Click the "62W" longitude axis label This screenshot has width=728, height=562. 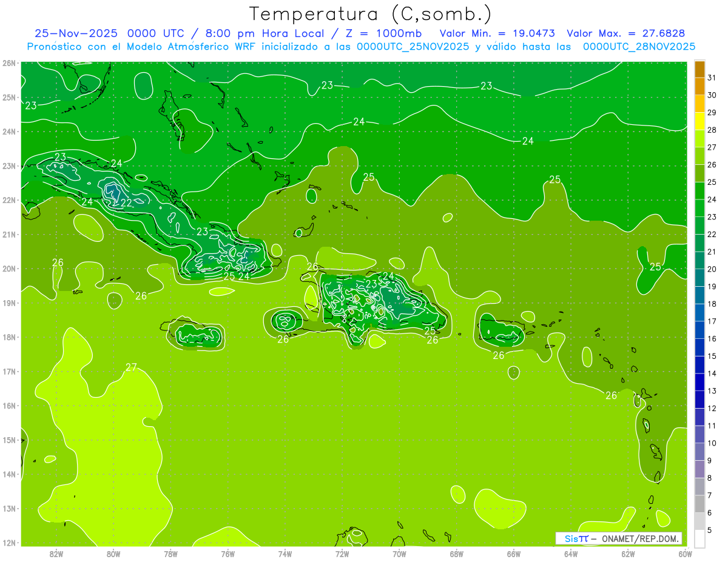coord(628,554)
